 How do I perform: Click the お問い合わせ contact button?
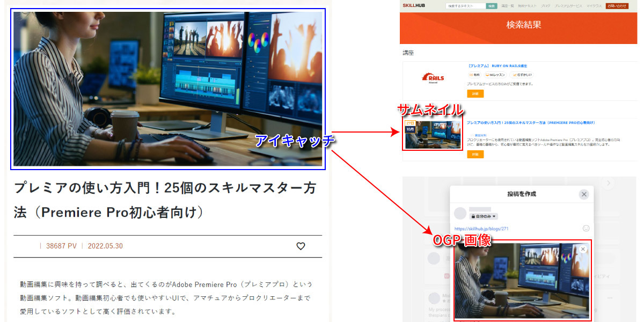click(x=617, y=6)
